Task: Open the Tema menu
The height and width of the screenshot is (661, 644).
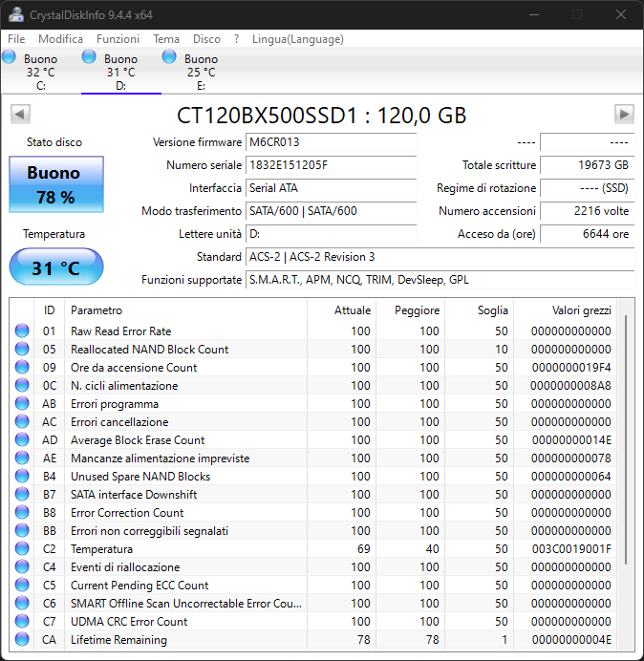Action: click(x=166, y=39)
